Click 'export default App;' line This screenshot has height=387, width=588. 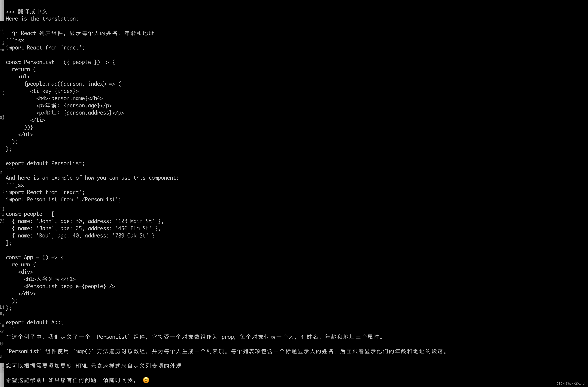(x=34, y=322)
